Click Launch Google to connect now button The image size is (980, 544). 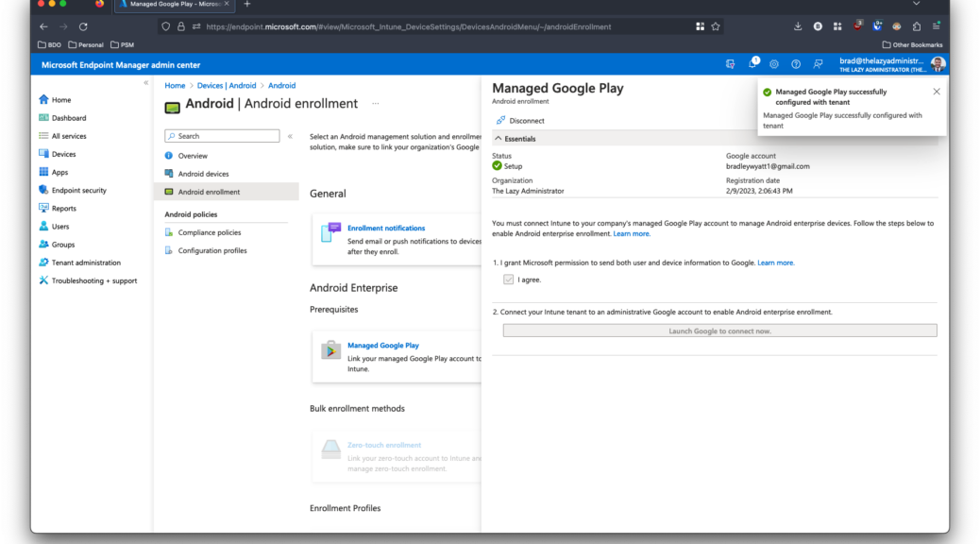click(x=720, y=331)
